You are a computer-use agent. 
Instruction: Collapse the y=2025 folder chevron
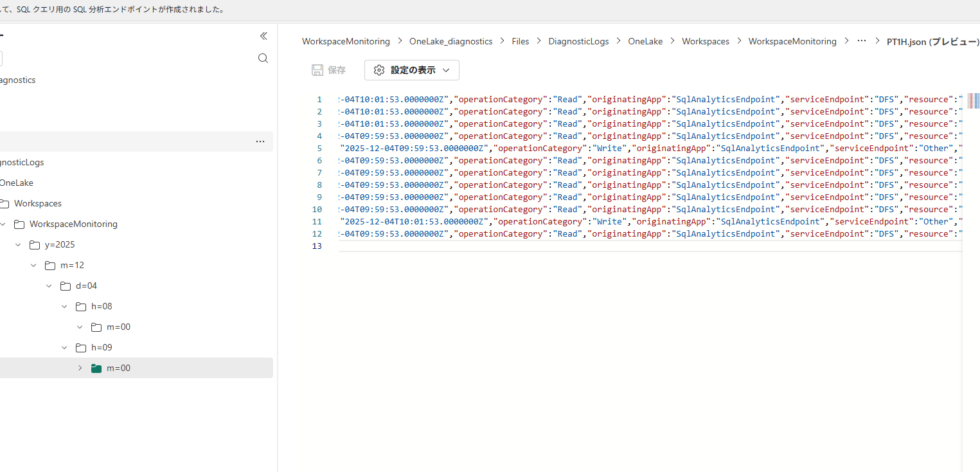tap(19, 245)
